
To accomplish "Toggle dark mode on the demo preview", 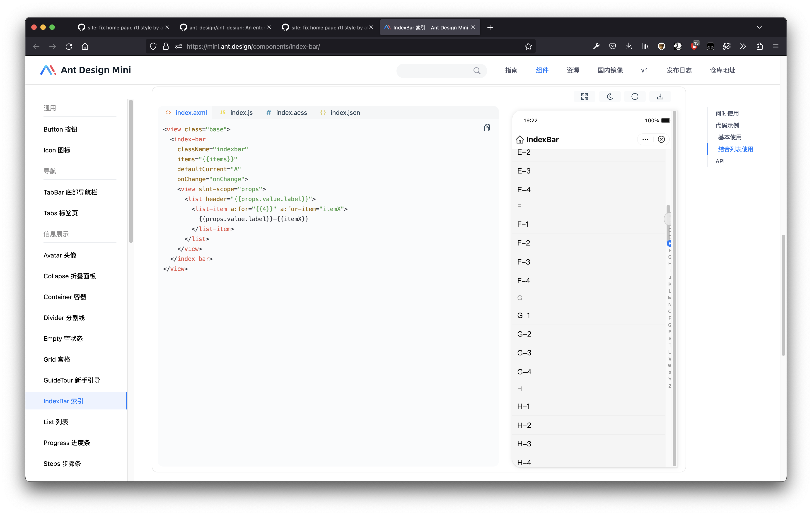I will click(610, 96).
